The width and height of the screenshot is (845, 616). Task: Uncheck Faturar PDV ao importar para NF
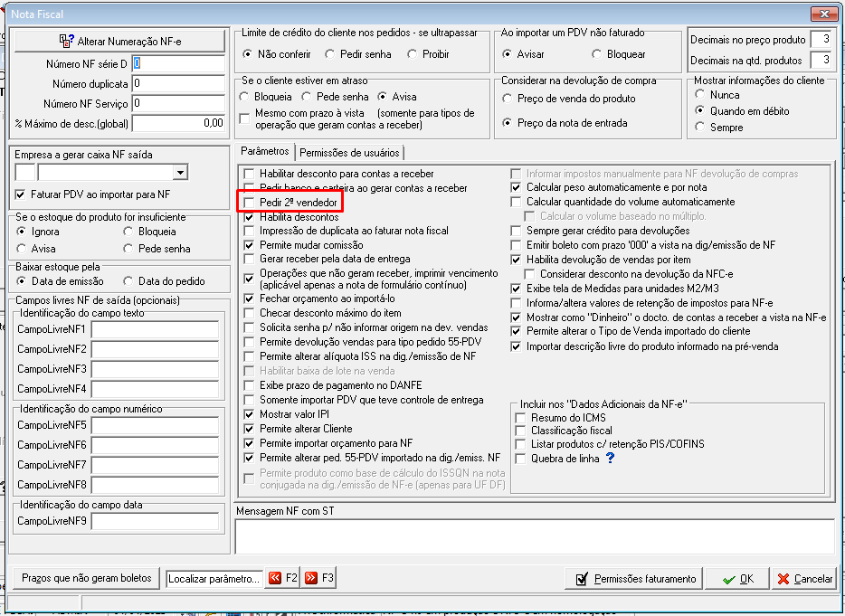pos(21,194)
